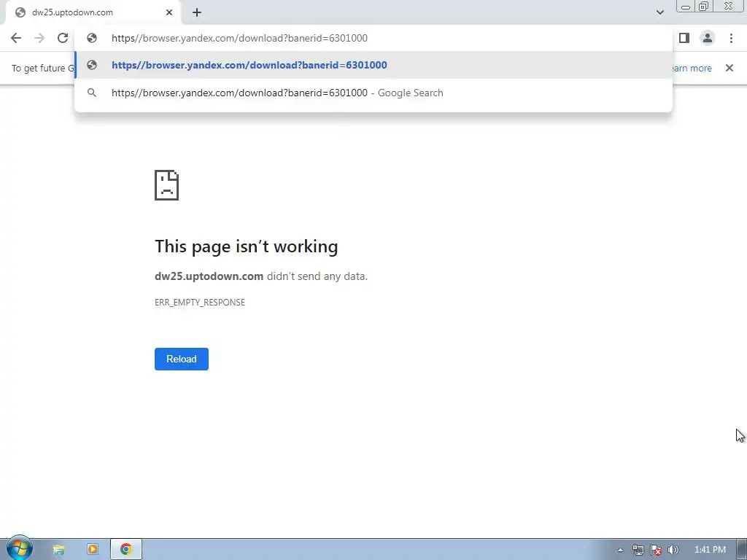
Task: Select the dw25.uptodown.com tab
Action: coord(93,12)
